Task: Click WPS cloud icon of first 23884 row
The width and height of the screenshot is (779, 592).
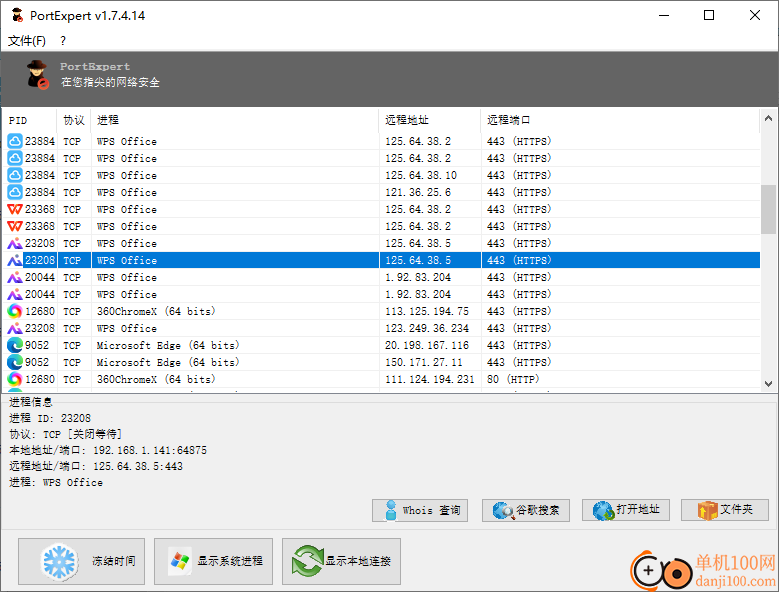Action: [15, 142]
